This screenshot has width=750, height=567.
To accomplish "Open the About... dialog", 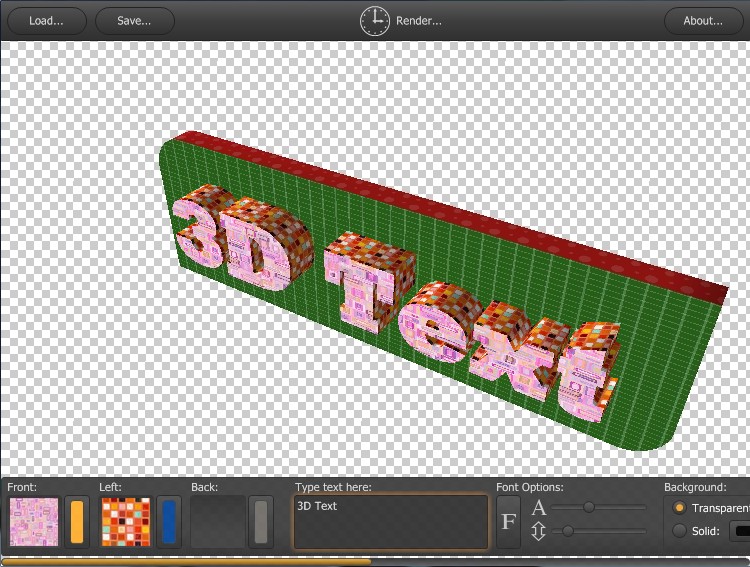I will pos(703,21).
